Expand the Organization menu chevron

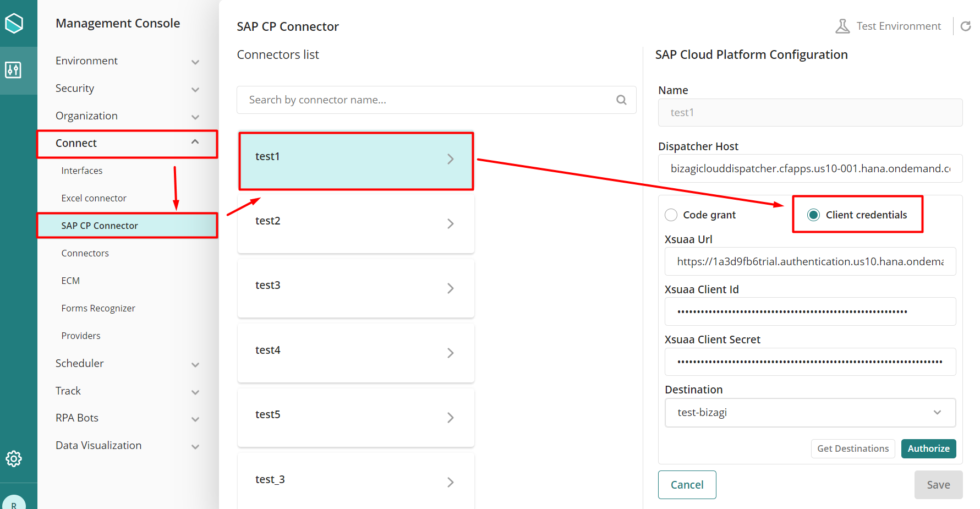click(x=195, y=117)
